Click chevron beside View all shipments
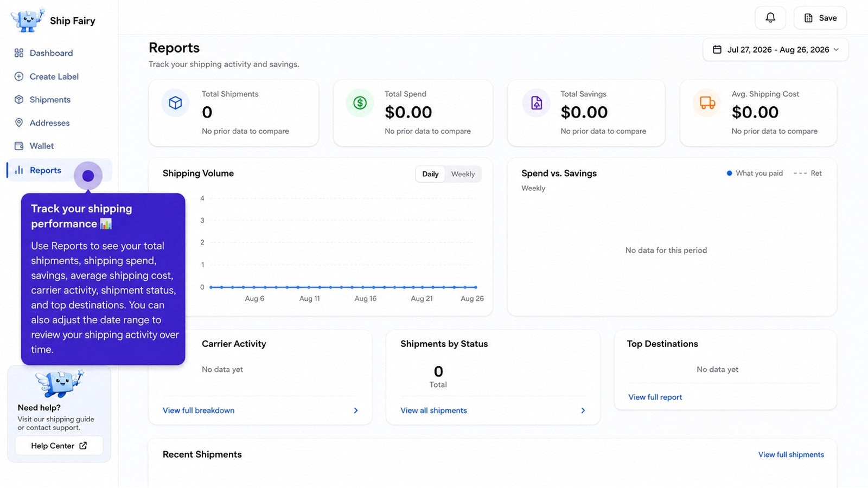 pos(583,410)
